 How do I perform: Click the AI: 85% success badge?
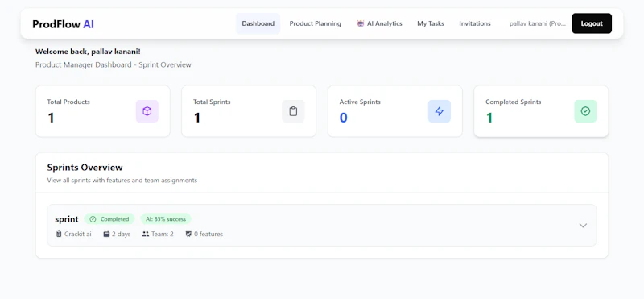[x=166, y=219]
